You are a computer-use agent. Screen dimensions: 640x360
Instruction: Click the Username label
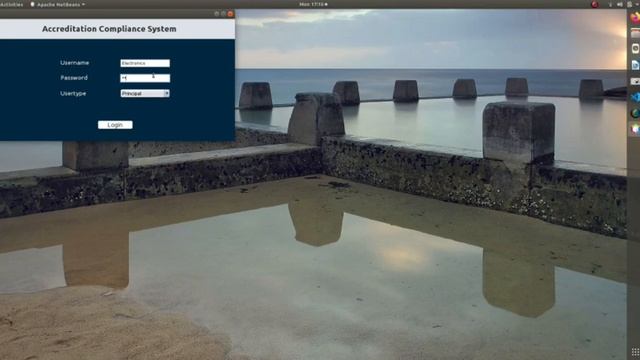[74, 63]
